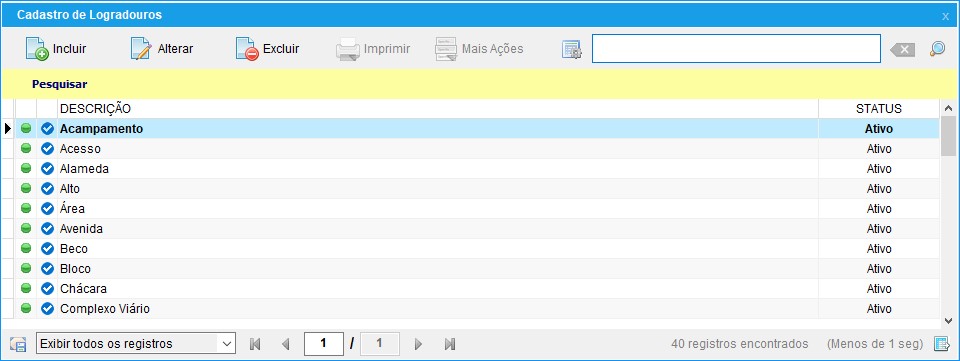The width and height of the screenshot is (960, 361).
Task: Open grid settings icon beside search box
Action: coord(571,50)
